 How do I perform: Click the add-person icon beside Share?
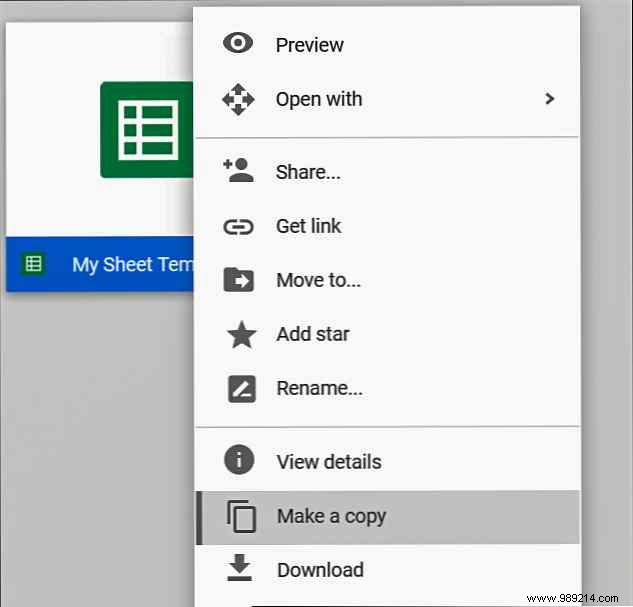[x=239, y=170]
